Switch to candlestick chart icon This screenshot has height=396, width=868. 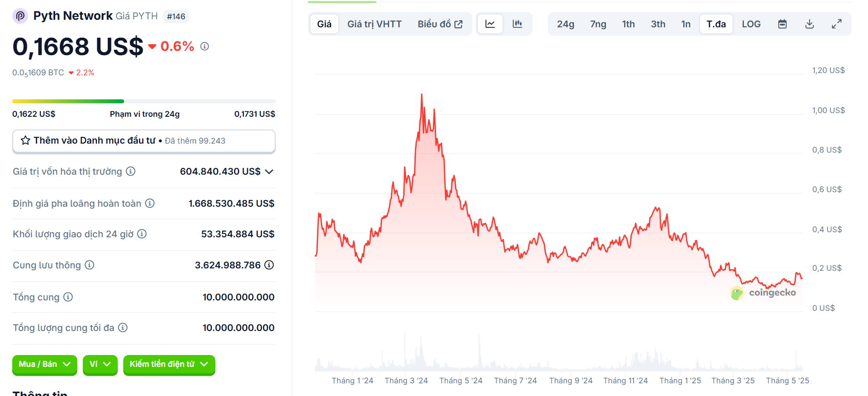518,24
